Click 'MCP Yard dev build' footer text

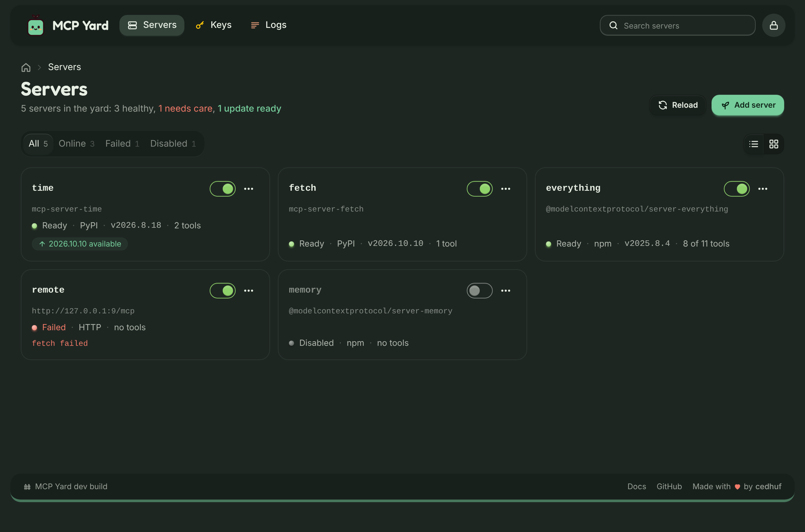[x=71, y=487]
